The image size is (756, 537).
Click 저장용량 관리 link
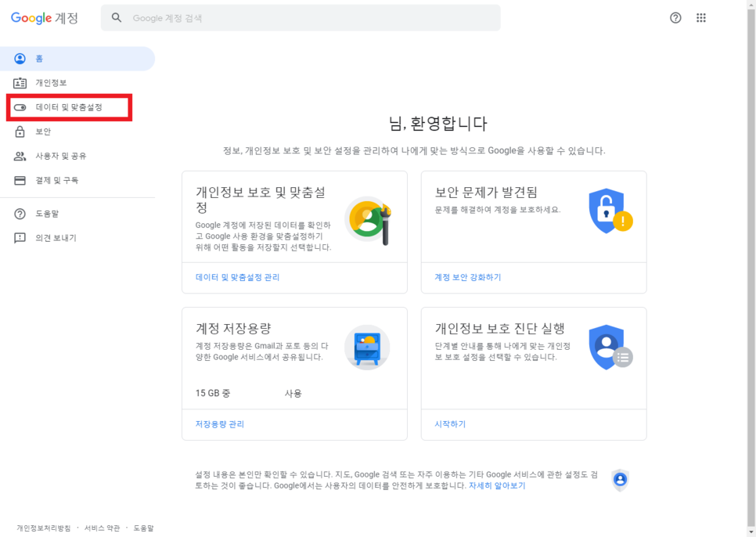(219, 424)
